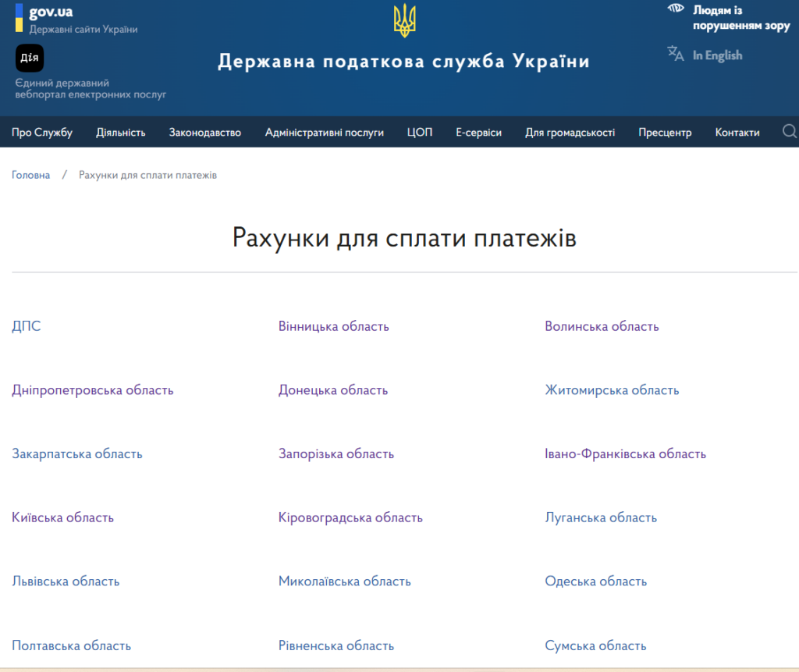Open accounts for Вінницька область
Viewport: 799px width, 672px height.
[x=333, y=326]
